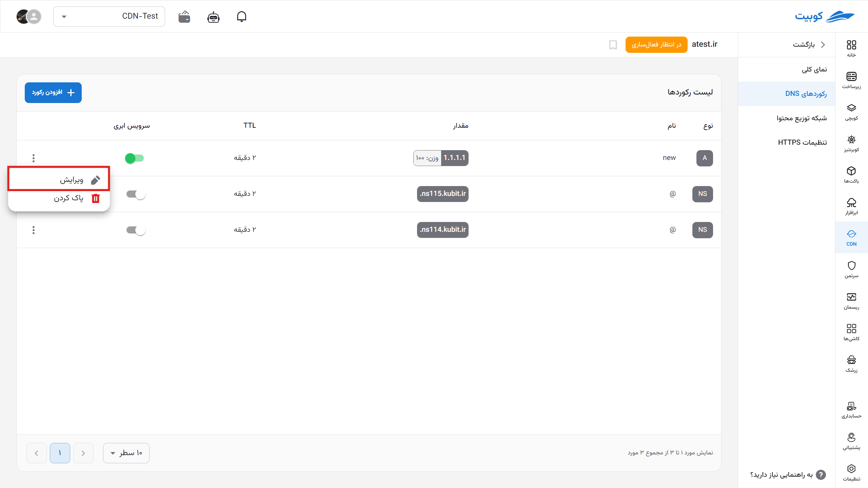The image size is (868, 488).
Task: Open actions menu for the new A record
Action: (33, 158)
